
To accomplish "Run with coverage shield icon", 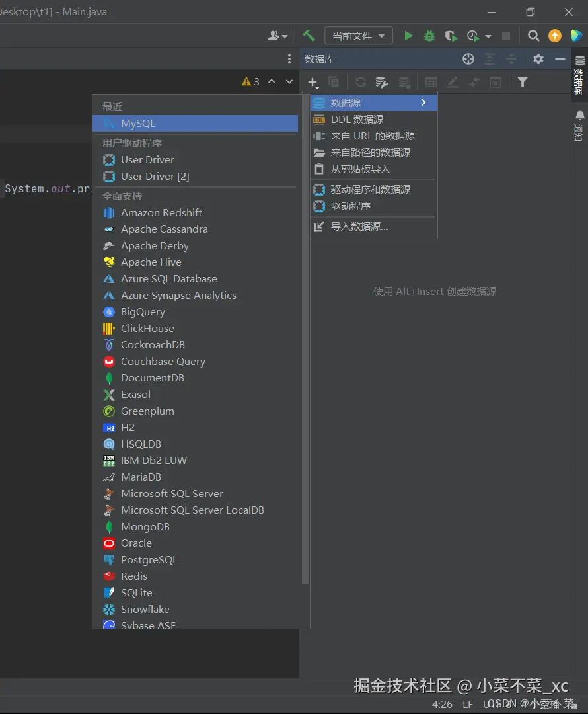I will click(x=451, y=36).
